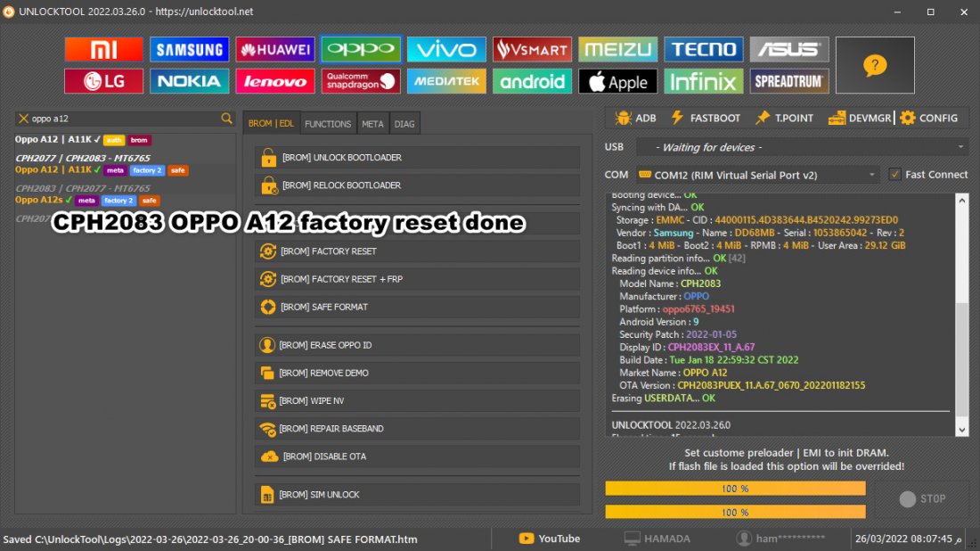This screenshot has width=980, height=551.
Task: Open the META tab
Action: (x=372, y=124)
